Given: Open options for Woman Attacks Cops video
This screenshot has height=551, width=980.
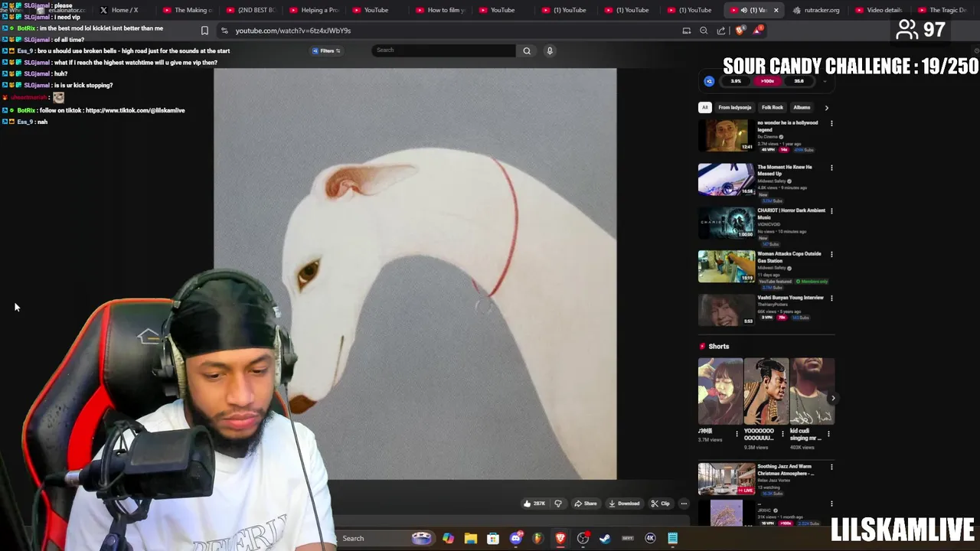Looking at the screenshot, I should click(x=831, y=255).
